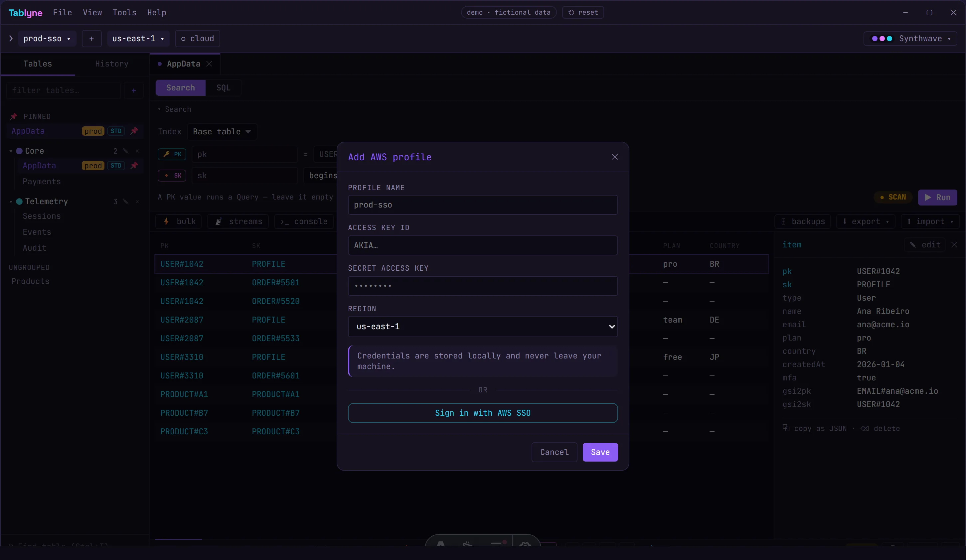The width and height of the screenshot is (966, 560).
Task: Open the import dropdown
Action: pyautogui.click(x=930, y=221)
